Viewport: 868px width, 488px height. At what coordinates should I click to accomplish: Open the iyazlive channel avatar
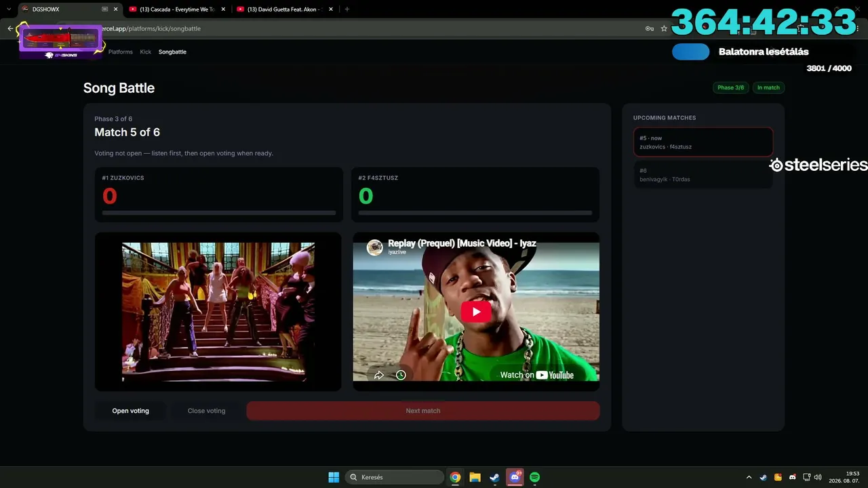point(375,247)
